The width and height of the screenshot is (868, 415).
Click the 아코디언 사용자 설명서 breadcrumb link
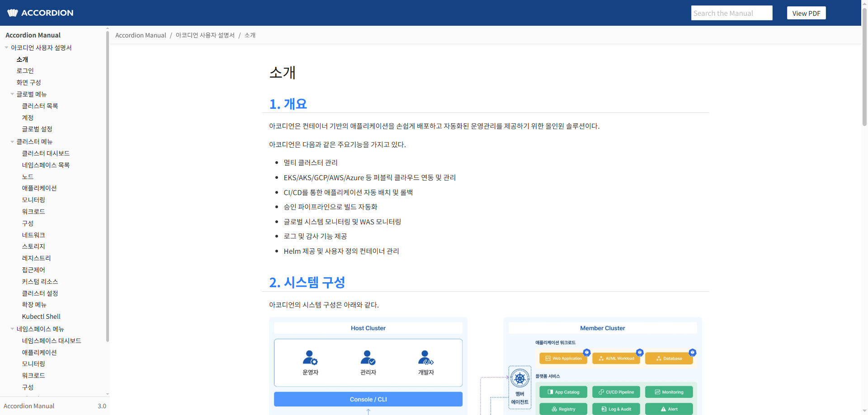[x=205, y=35]
